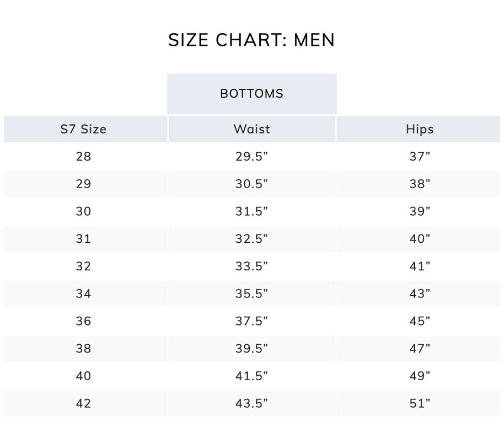Screen dimensions: 504x448
Task: Click the BOTTOMS header tab
Action: click(251, 94)
